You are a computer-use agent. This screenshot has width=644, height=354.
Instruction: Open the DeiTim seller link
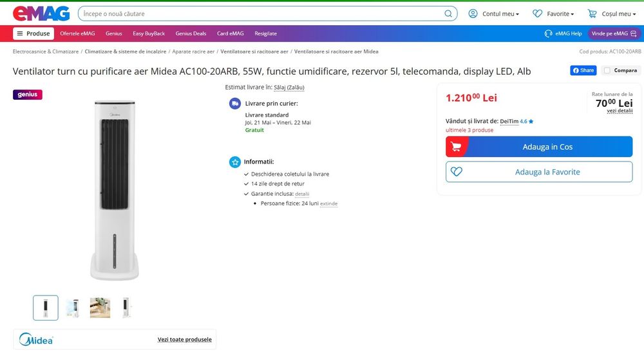click(509, 122)
